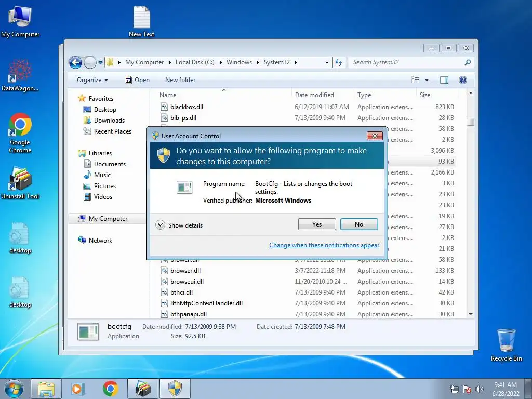Click the scroll down arrow of file list
This screenshot has height=399, width=532.
(470, 314)
